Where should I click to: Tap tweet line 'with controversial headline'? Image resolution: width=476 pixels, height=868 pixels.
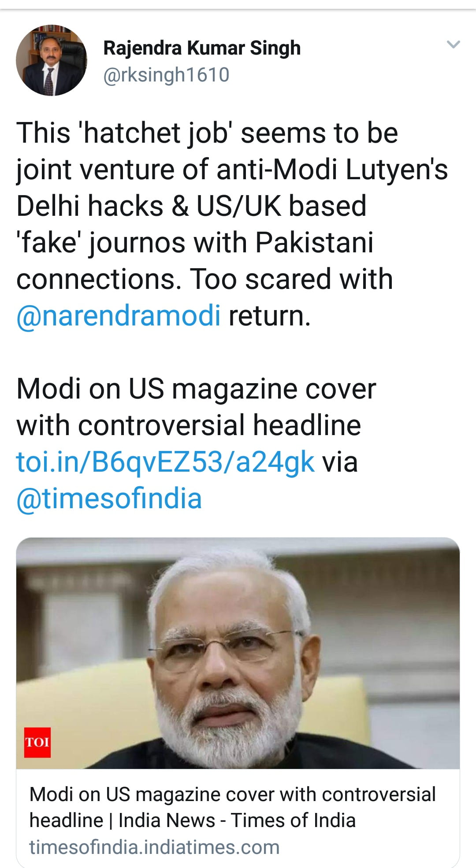tap(189, 425)
